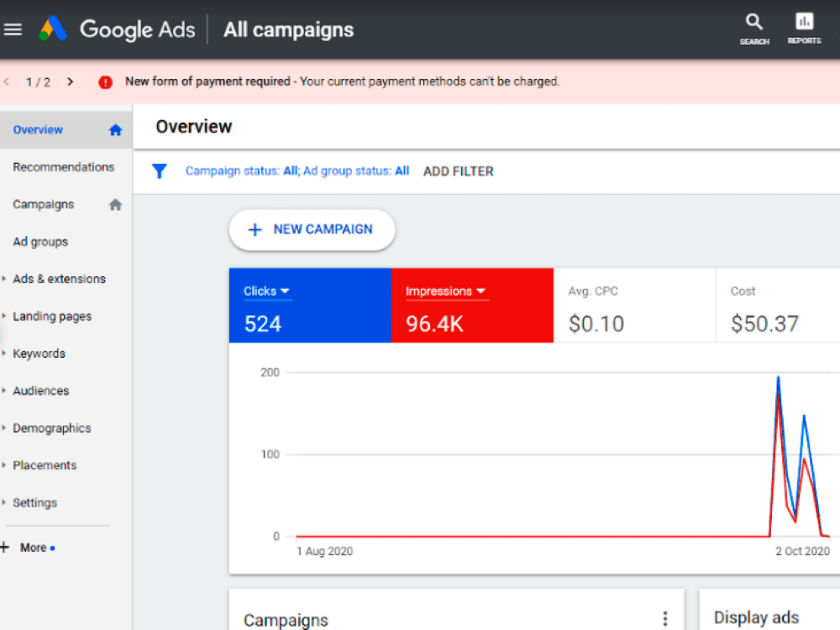Expand Keywords in sidebar
Image resolution: width=840 pixels, height=630 pixels.
coord(3,354)
